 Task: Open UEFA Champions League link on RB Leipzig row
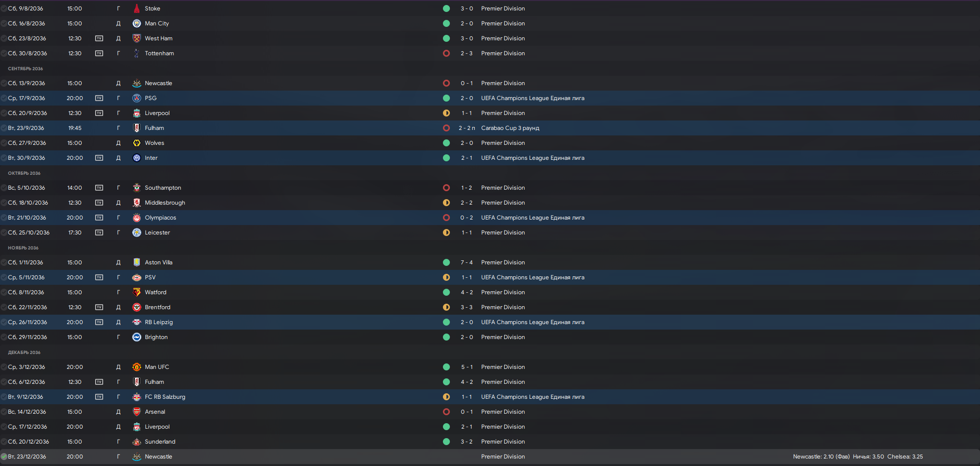coord(533,322)
